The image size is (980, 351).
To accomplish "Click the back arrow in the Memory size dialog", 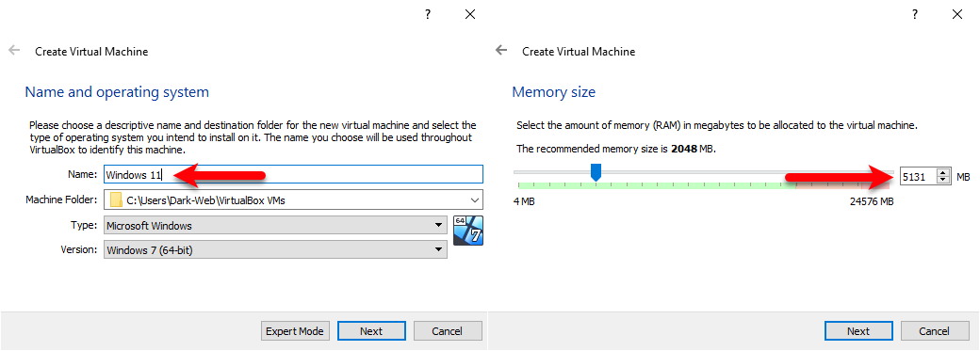I will point(500,51).
